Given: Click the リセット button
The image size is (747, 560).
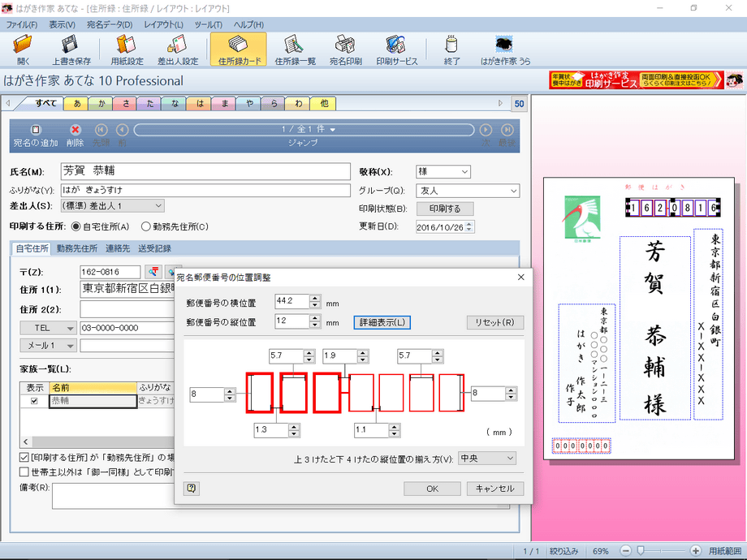Looking at the screenshot, I should click(x=495, y=322).
